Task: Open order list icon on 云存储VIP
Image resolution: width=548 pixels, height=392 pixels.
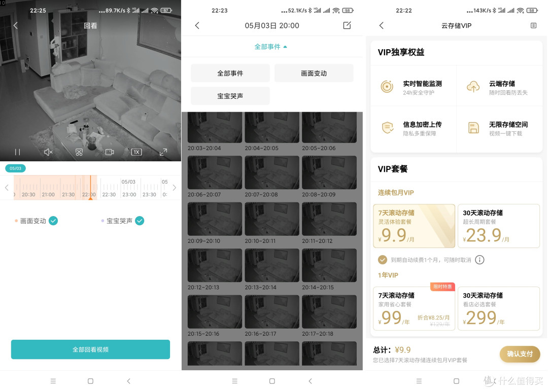Action: point(533,25)
